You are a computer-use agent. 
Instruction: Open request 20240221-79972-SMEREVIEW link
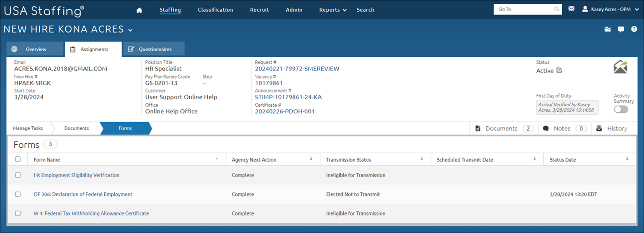pyautogui.click(x=297, y=69)
